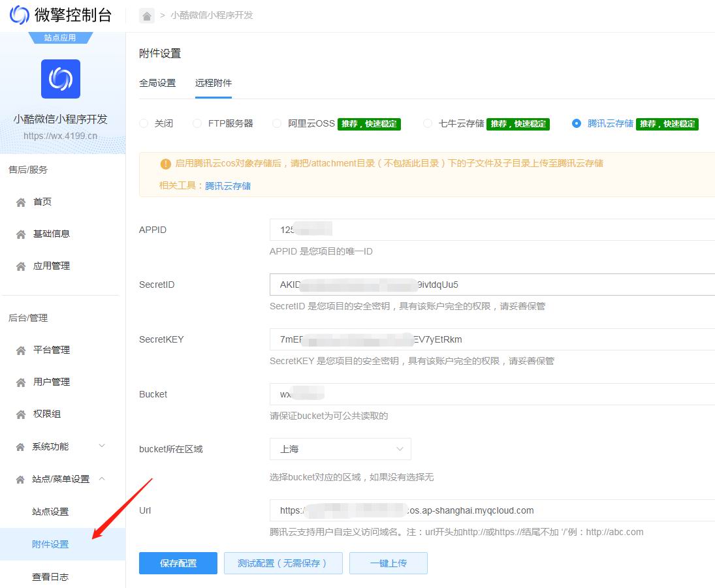Click 后台/管理 section header

click(x=28, y=318)
